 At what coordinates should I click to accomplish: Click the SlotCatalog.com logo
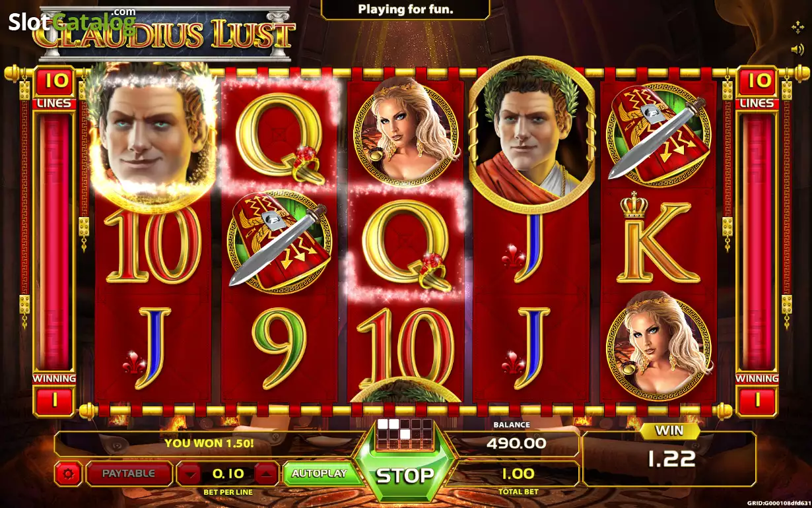point(71,21)
